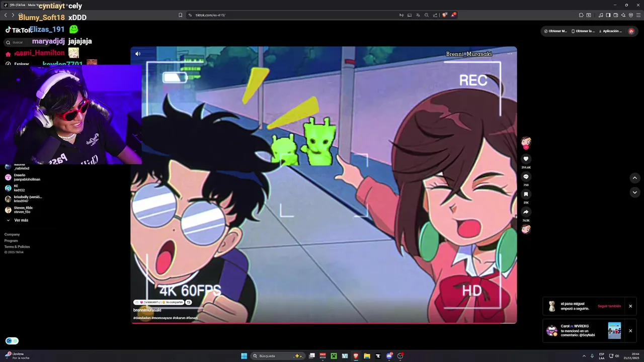Screen dimensions: 644x362
Task: Go to the next video with the down arrow
Action: pyautogui.click(x=634, y=193)
